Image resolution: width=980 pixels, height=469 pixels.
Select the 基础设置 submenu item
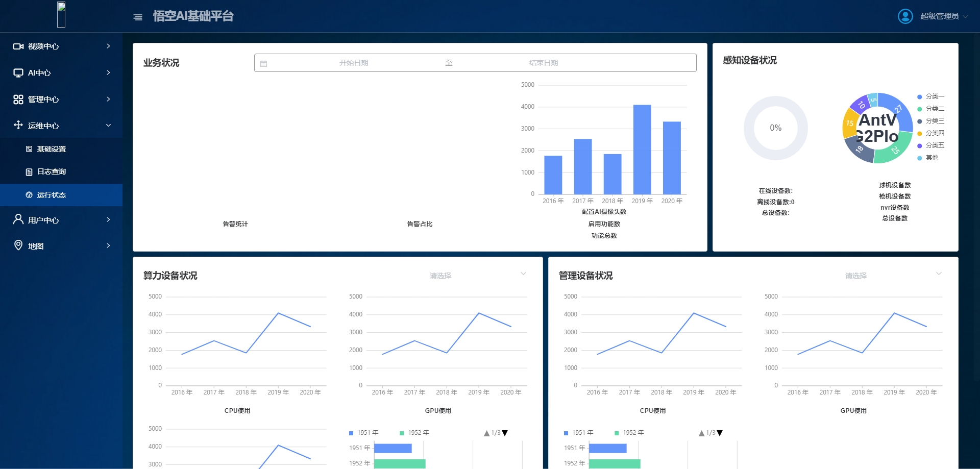[x=61, y=149]
